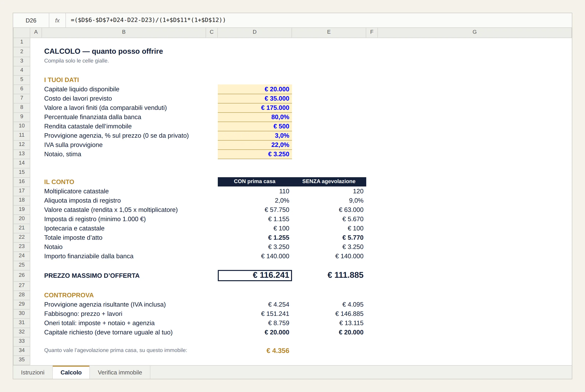Click the CON prima casa header
585x392 pixels.
coord(254,182)
